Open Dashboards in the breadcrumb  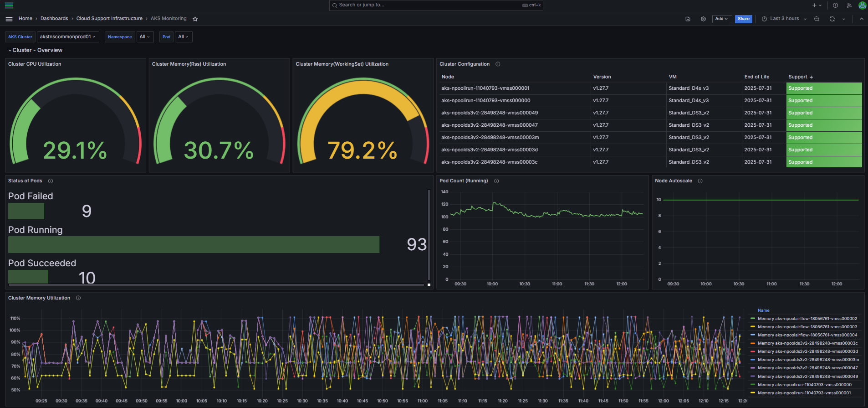[x=54, y=19]
